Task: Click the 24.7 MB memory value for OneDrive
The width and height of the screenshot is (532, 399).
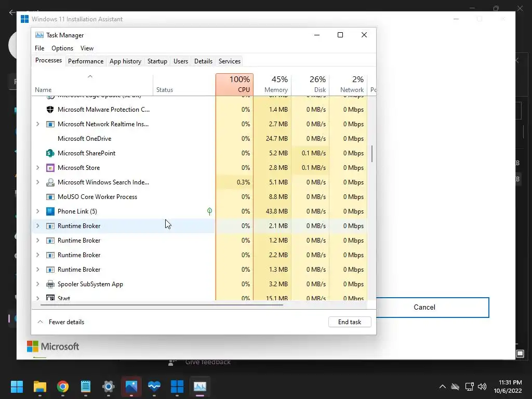Action: 276,139
